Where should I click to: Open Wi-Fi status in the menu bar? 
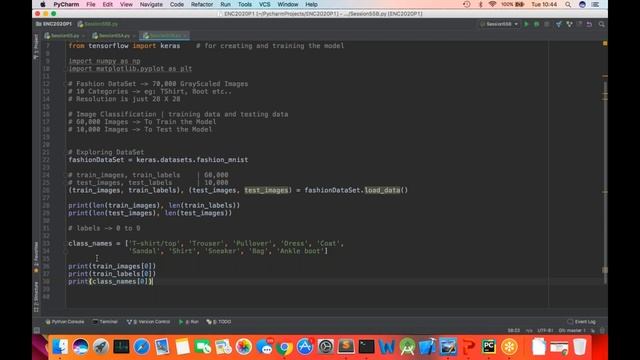pyautogui.click(x=492, y=4)
